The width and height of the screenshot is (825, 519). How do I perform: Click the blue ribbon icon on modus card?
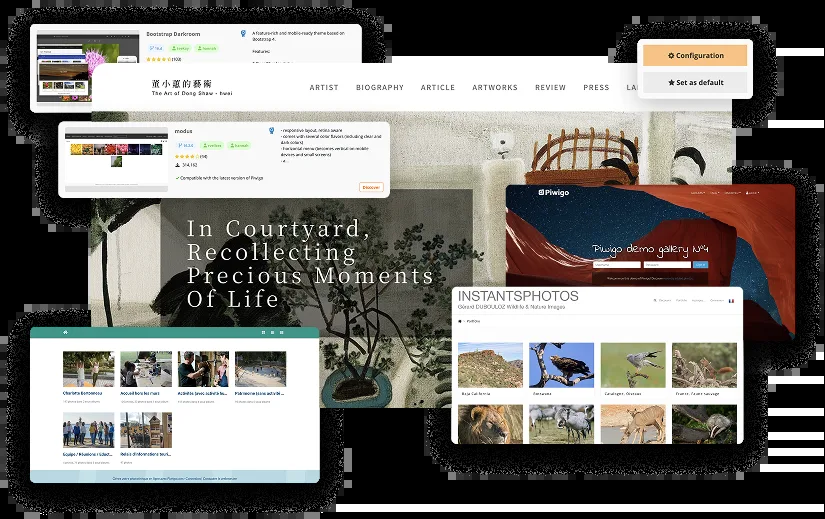271,131
